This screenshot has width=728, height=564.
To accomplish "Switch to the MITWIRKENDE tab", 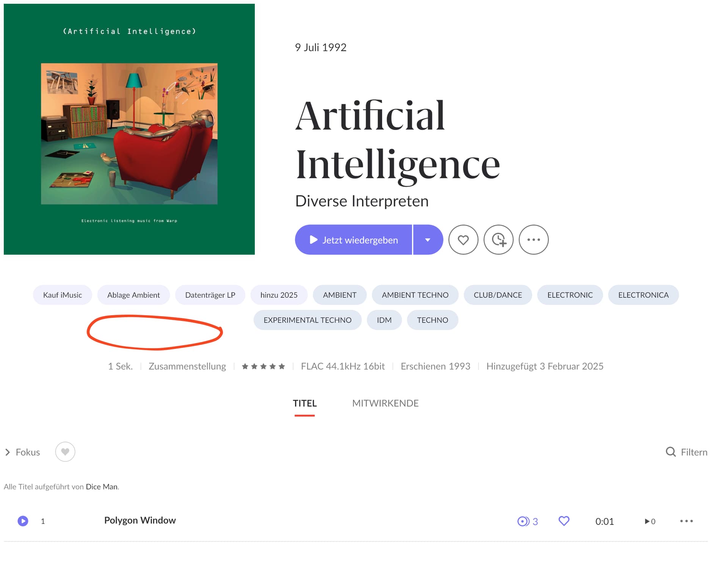I will tap(385, 403).
